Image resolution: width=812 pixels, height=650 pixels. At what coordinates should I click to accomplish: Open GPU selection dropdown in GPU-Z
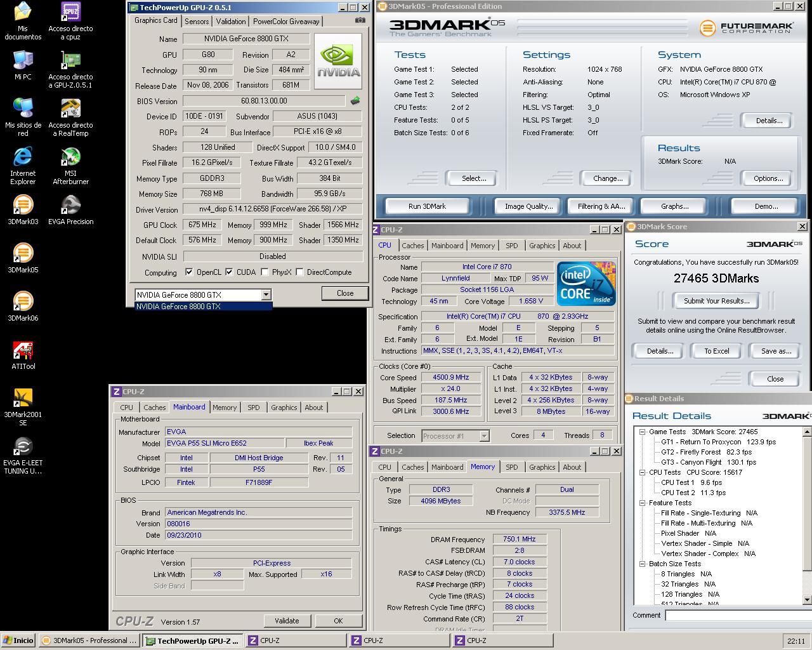pos(266,295)
